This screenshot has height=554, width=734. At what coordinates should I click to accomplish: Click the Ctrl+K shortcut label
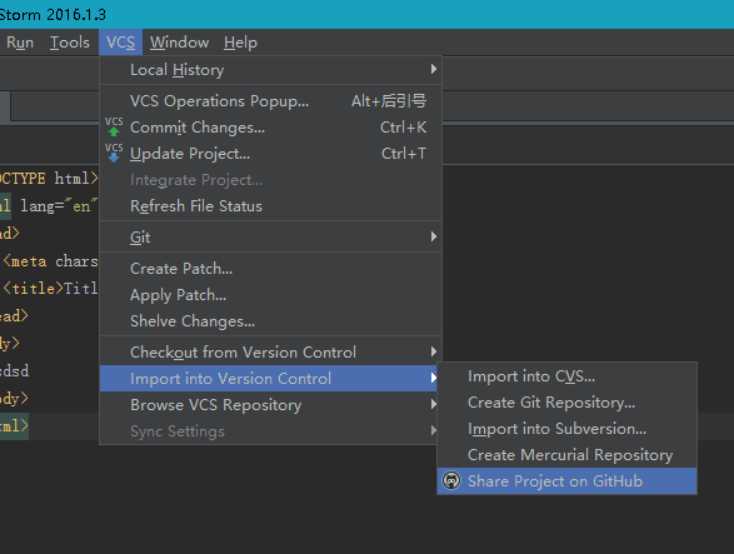tap(403, 127)
